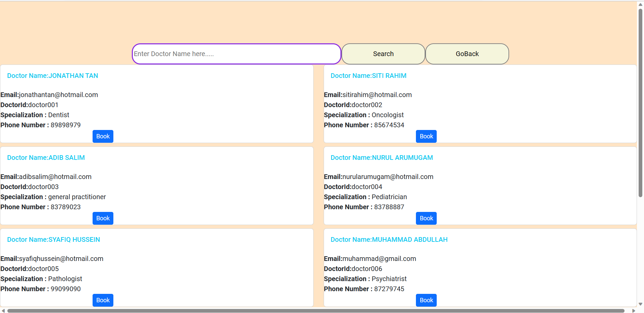The width and height of the screenshot is (644, 313).
Task: Book an appointment with MUHAMMAD ABDULLAH
Action: click(x=426, y=300)
